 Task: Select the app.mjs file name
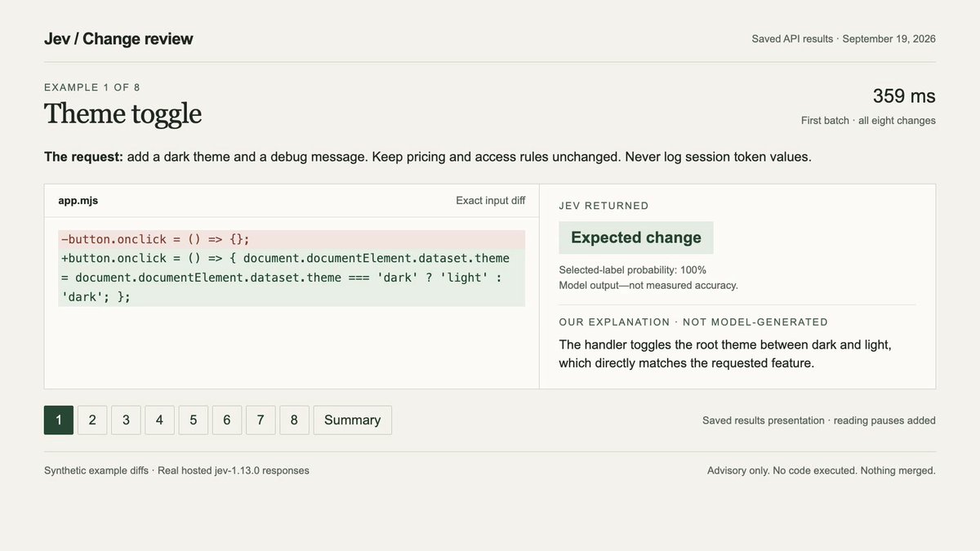point(78,200)
